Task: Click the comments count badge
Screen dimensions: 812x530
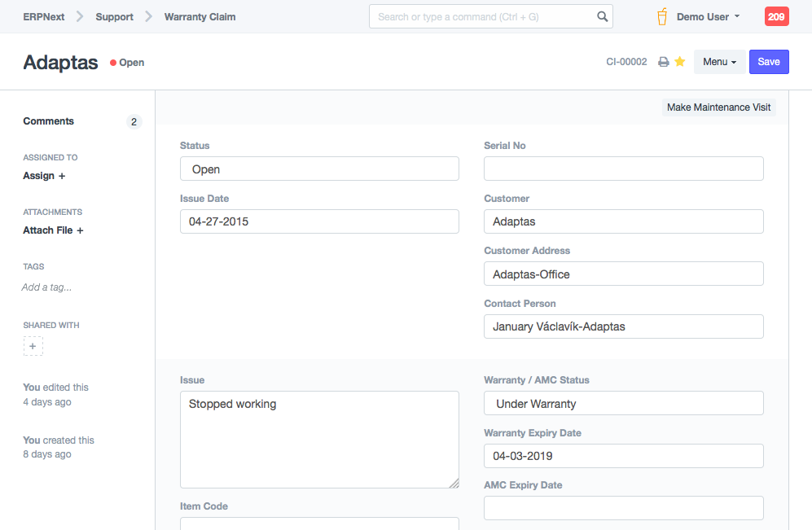Action: click(x=134, y=121)
